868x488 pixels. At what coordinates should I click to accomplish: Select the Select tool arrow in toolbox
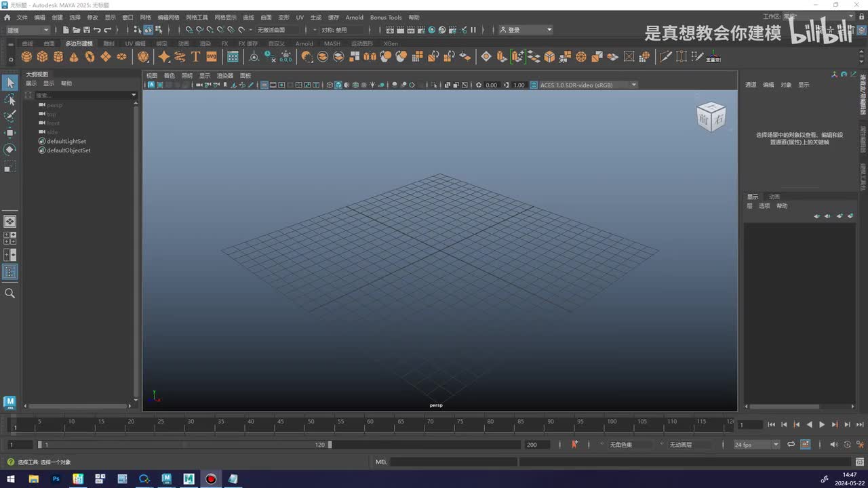[x=10, y=83]
